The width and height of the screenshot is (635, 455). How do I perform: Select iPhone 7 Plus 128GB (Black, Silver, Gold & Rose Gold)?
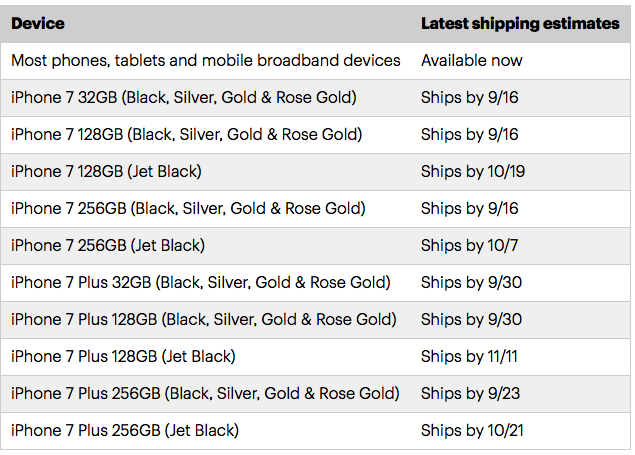click(x=204, y=319)
